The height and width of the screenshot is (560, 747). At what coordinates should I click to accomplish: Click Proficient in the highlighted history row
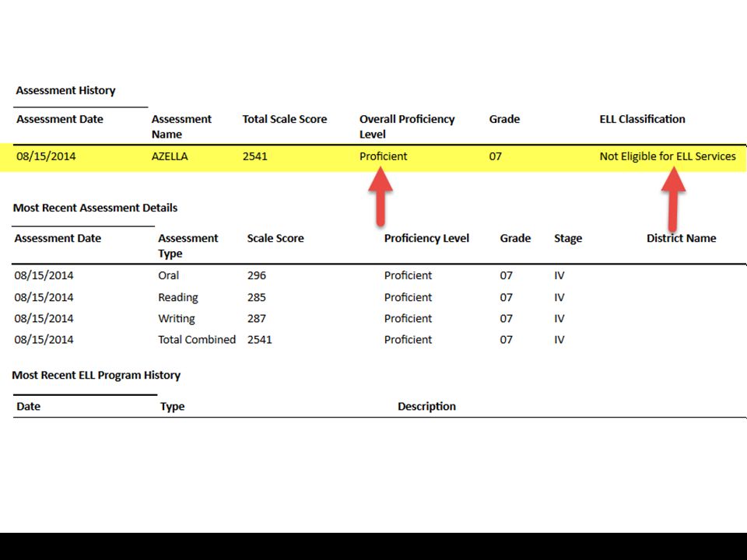click(x=383, y=156)
